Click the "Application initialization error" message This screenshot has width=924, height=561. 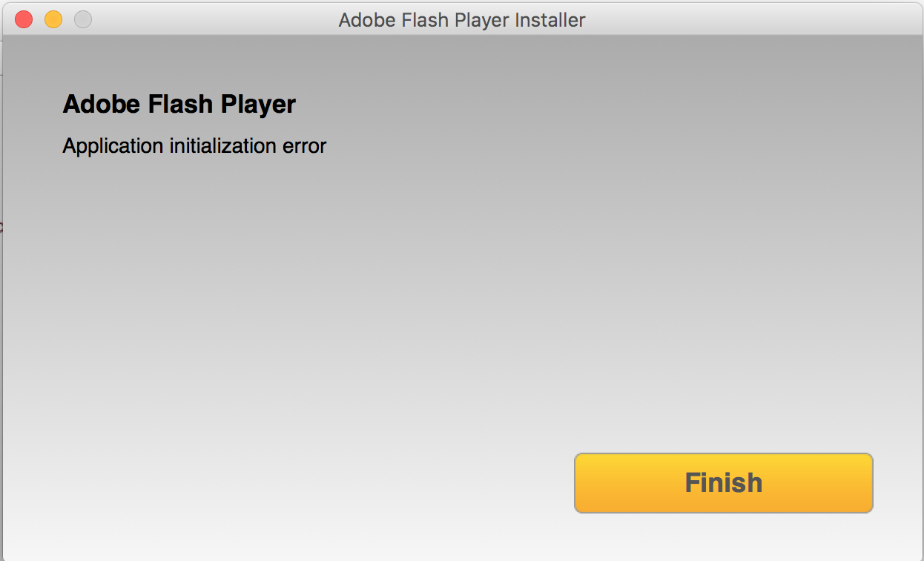point(194,145)
